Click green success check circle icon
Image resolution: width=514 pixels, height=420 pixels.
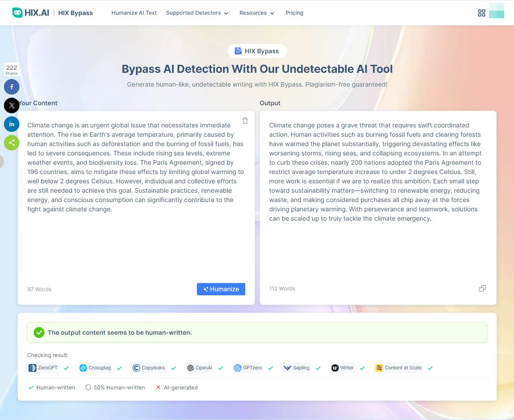pyautogui.click(x=39, y=333)
